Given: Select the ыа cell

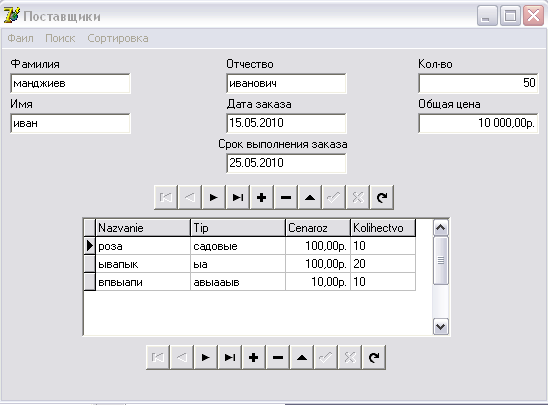Looking at the screenshot, I should coord(238,264).
